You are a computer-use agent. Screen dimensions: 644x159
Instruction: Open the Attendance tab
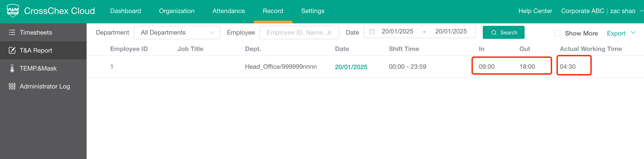pos(228,11)
